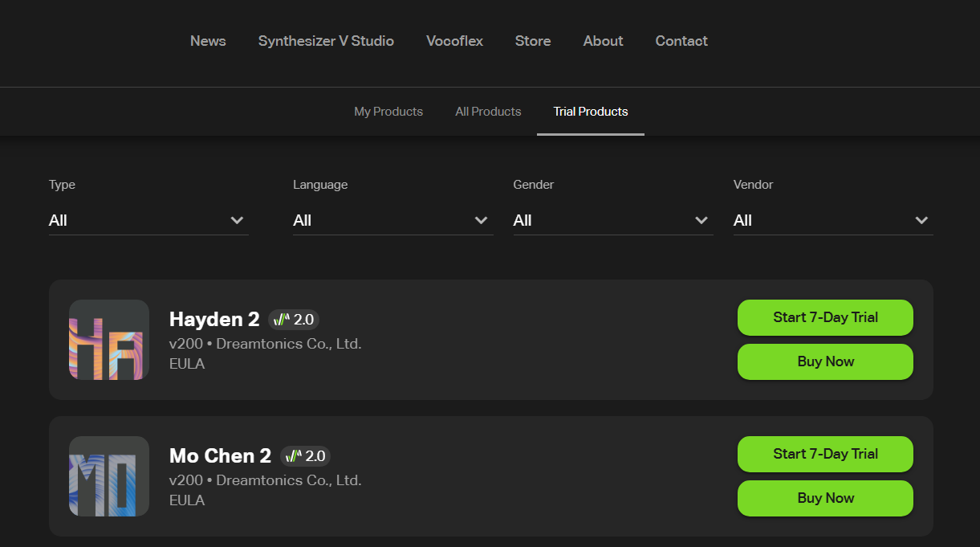This screenshot has height=547, width=980.
Task: Open the Gender filter dropdown
Action: point(613,220)
